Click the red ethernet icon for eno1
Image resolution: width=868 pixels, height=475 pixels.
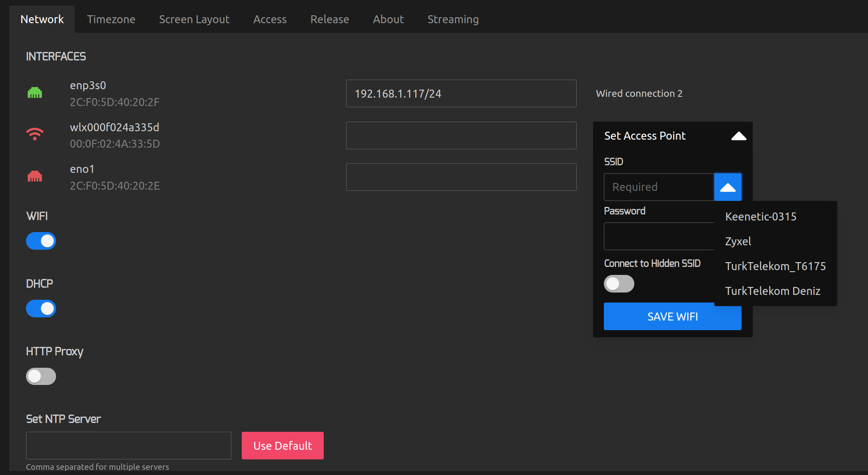tap(35, 176)
